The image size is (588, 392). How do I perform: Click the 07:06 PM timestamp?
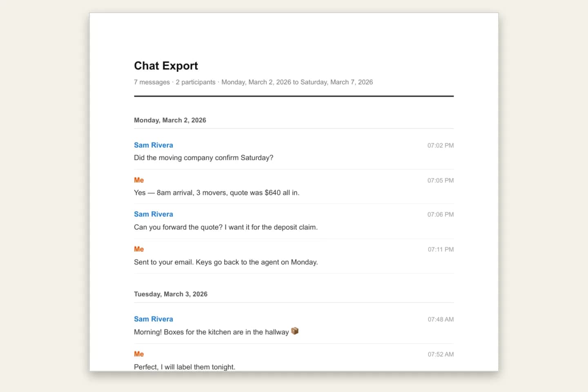point(441,214)
